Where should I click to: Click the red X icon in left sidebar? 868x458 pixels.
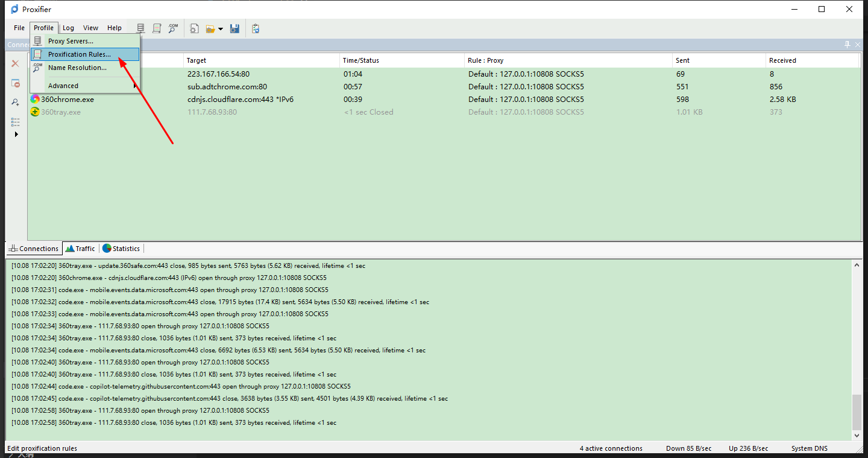(16, 63)
